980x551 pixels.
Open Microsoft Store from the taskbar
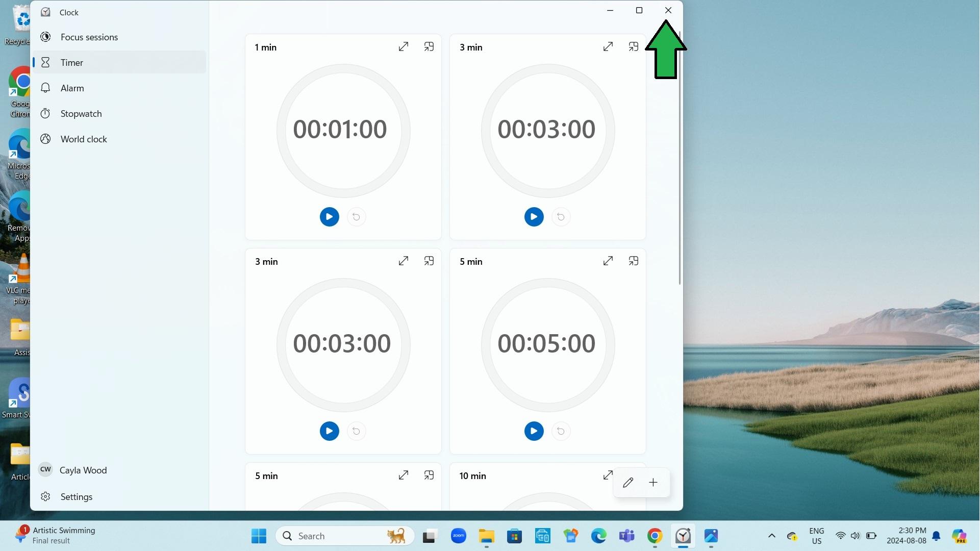click(514, 536)
